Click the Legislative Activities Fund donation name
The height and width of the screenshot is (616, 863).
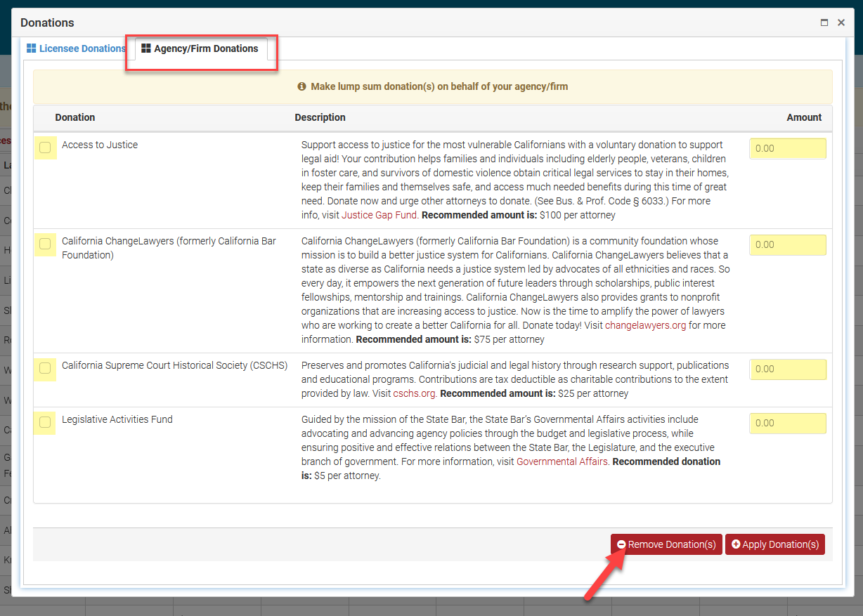(117, 419)
